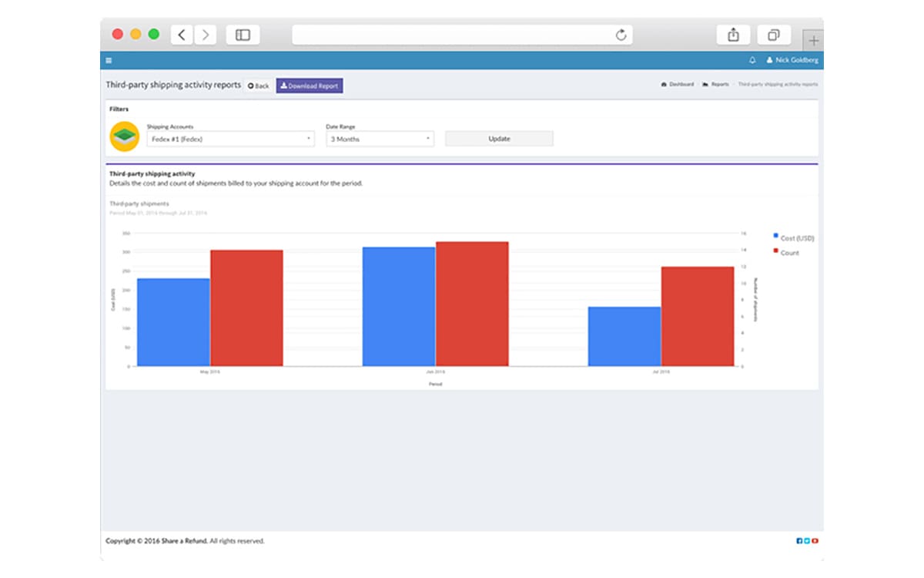
Task: Toggle the Cost (USD) legend swatch
Action: [x=775, y=237]
